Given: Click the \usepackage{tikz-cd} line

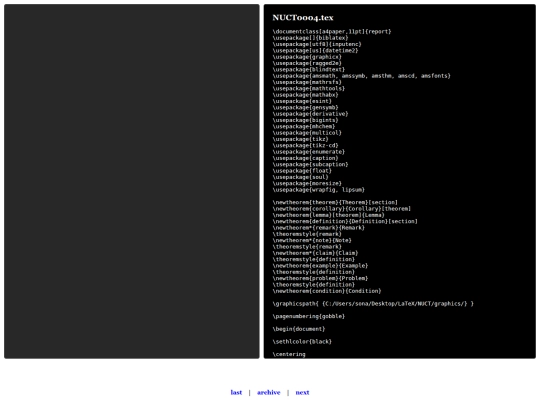Looking at the screenshot, I should pyautogui.click(x=305, y=145).
